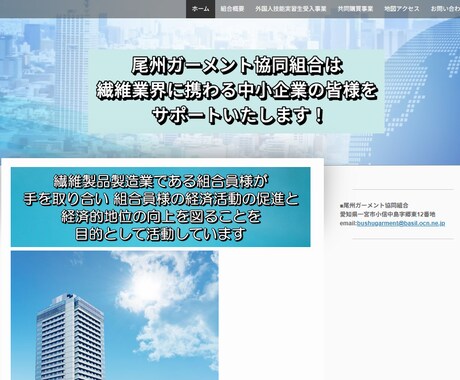Click hero line サポートいたします！
Image resolution: width=460 pixels, height=380 pixels.
pos(238,116)
